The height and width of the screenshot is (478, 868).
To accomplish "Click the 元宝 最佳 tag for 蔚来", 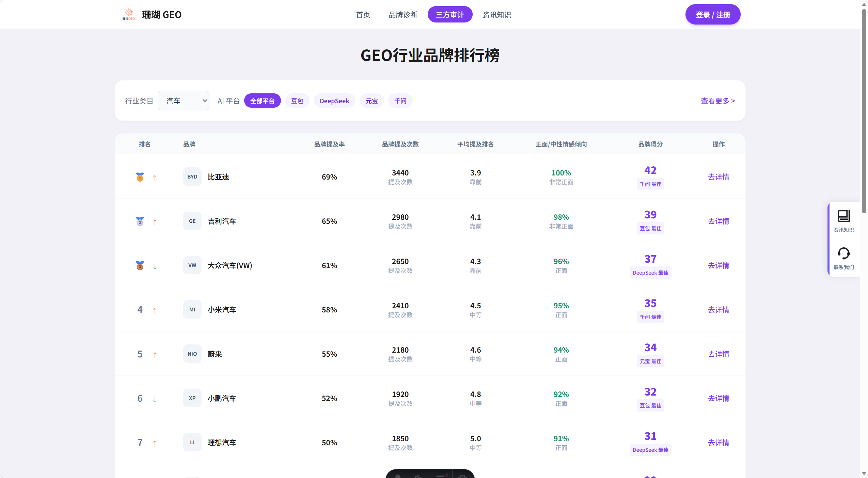I will tap(650, 361).
